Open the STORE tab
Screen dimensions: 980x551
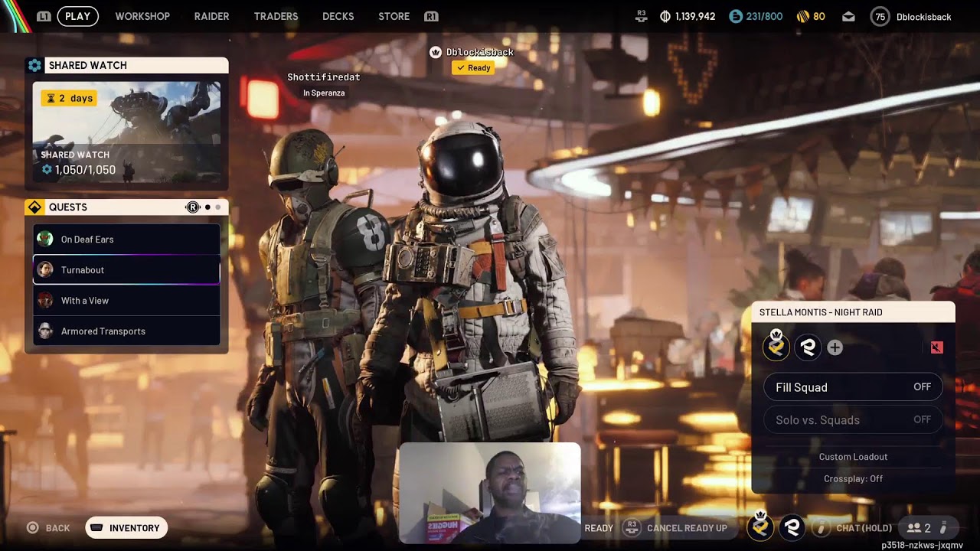394,16
